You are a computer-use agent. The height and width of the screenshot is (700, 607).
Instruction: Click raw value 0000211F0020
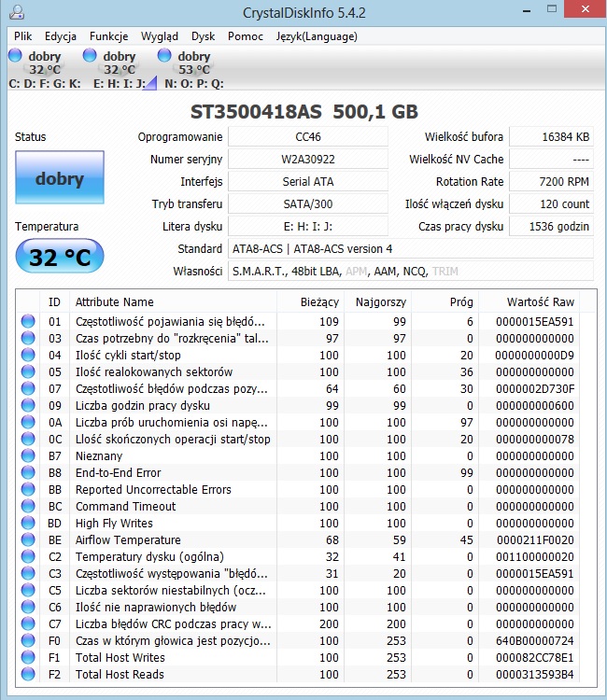535,539
